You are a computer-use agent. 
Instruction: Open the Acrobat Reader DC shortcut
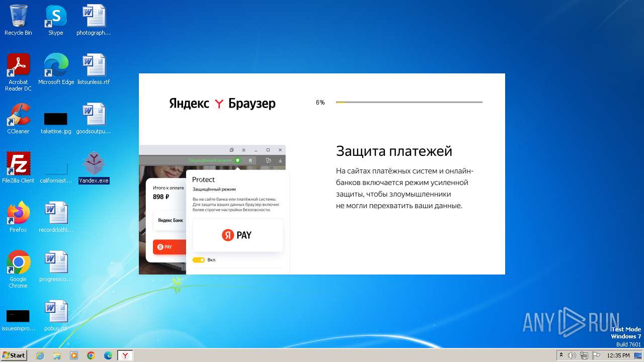[18, 72]
